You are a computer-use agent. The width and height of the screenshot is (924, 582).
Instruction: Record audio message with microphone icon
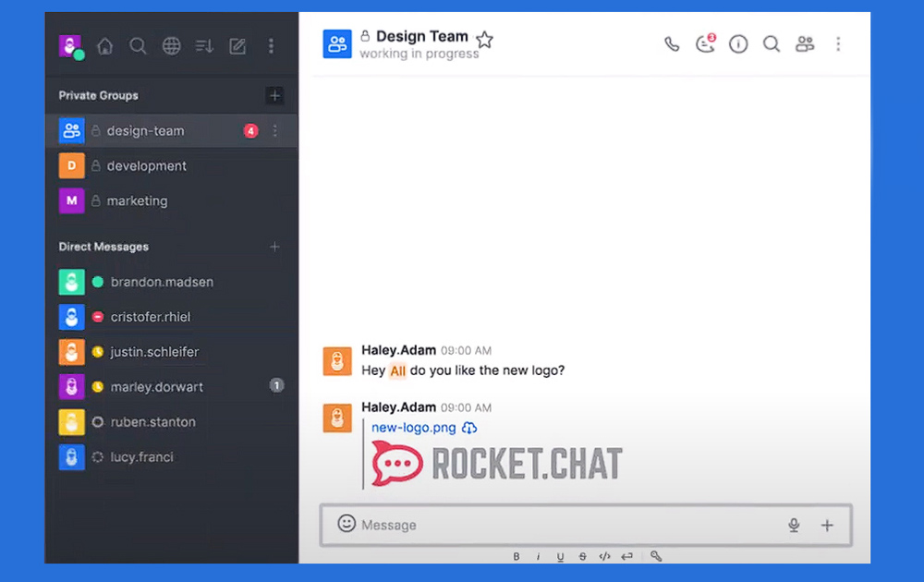coord(794,525)
